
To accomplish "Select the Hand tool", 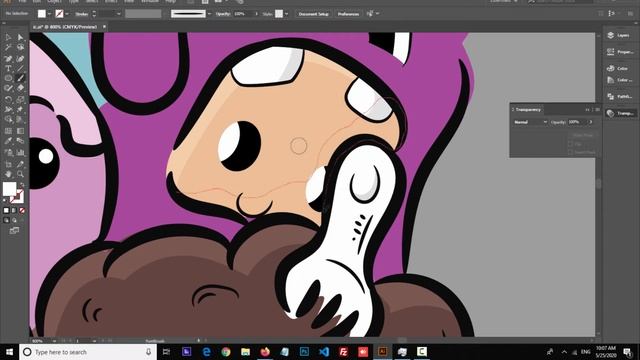I will pyautogui.click(x=8, y=174).
